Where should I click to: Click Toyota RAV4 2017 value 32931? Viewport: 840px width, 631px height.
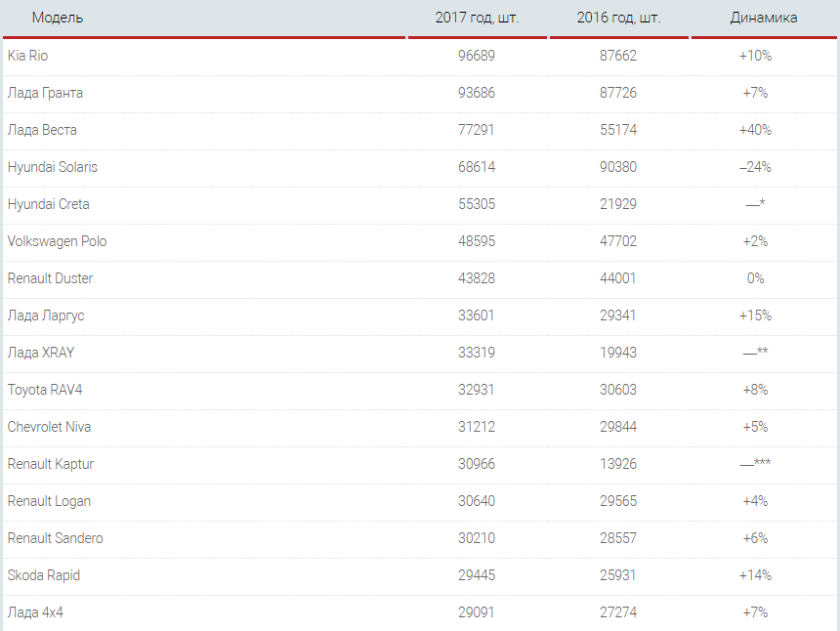[476, 390]
